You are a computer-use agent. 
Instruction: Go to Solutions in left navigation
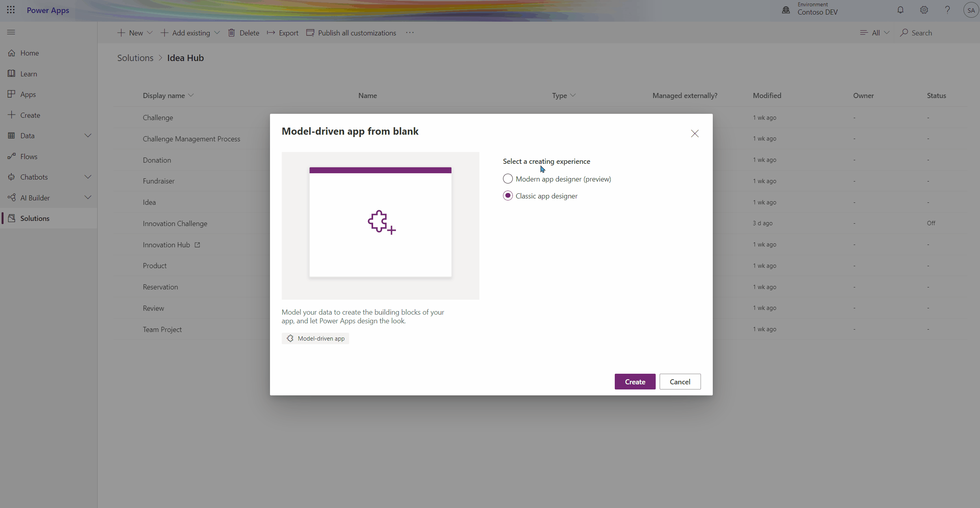tap(35, 218)
